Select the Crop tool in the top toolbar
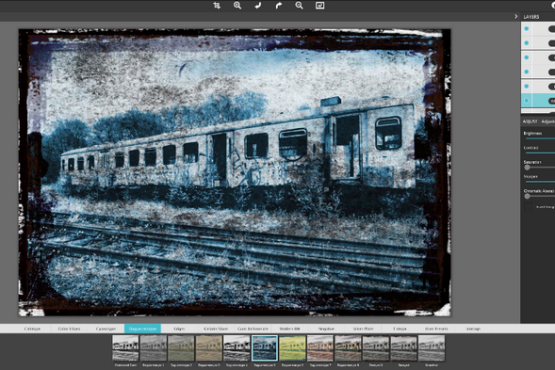The height and width of the screenshot is (370, 555). tap(217, 5)
